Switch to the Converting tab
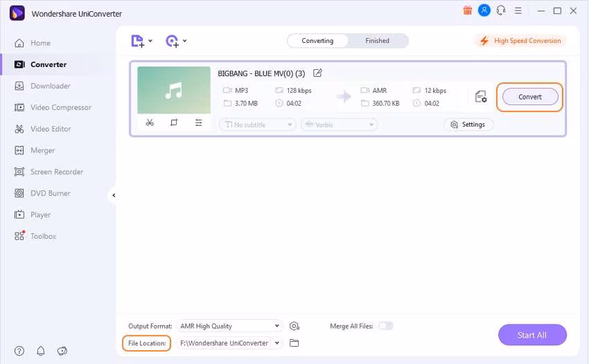 [x=317, y=41]
